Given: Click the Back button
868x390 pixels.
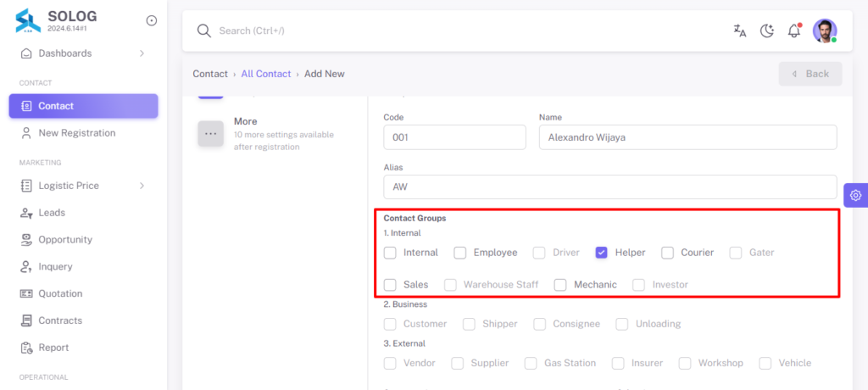Looking at the screenshot, I should (x=810, y=74).
